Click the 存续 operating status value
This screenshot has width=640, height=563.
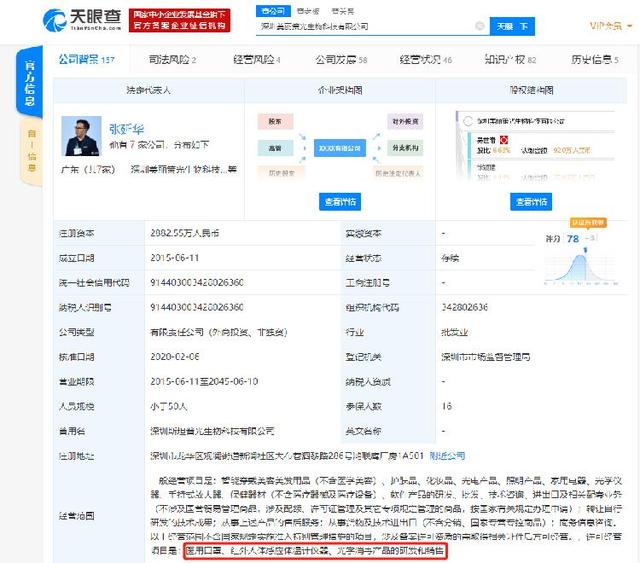[450, 258]
